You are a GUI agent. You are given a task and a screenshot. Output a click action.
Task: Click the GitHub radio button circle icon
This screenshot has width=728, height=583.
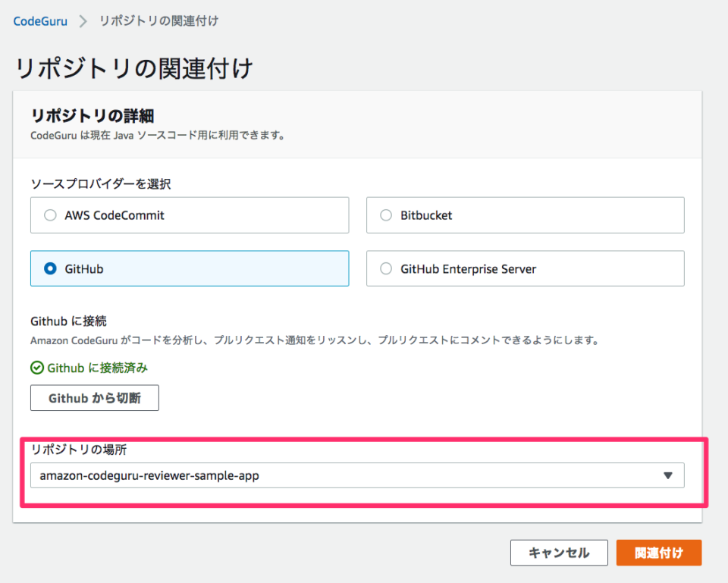[50, 268]
